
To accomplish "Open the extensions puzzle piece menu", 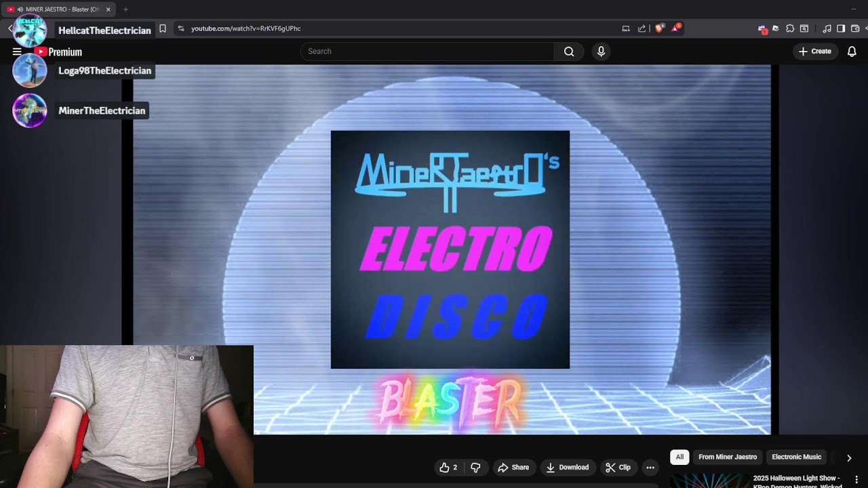I will pos(790,28).
